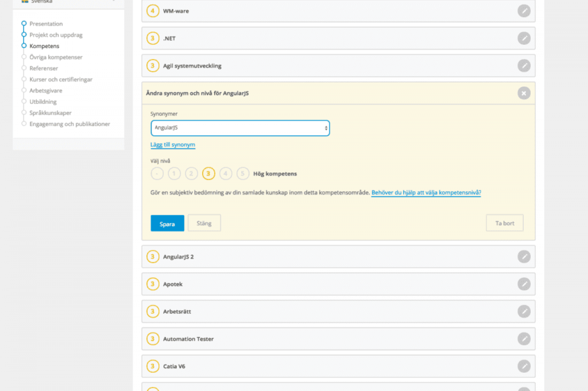Click the edit pencil icon for WM-ware
Image resolution: width=588 pixels, height=391 pixels.
click(524, 11)
